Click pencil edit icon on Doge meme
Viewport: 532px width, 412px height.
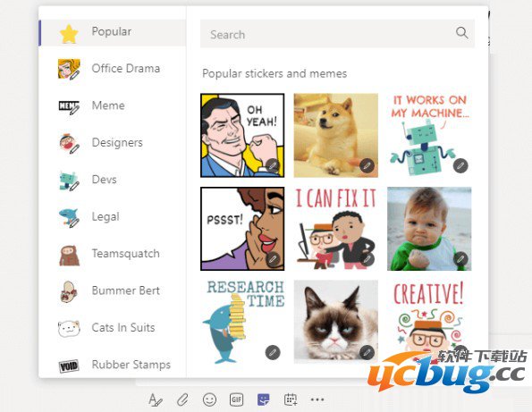367,165
